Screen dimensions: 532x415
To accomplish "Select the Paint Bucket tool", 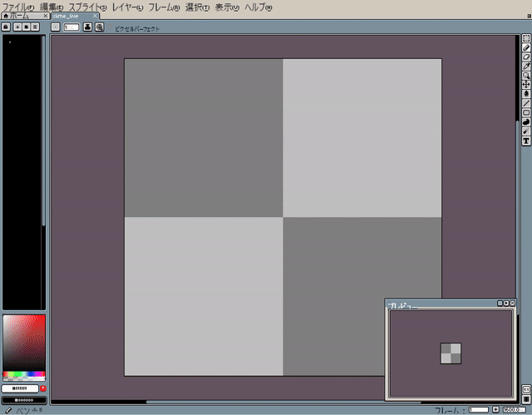I will coord(526,94).
